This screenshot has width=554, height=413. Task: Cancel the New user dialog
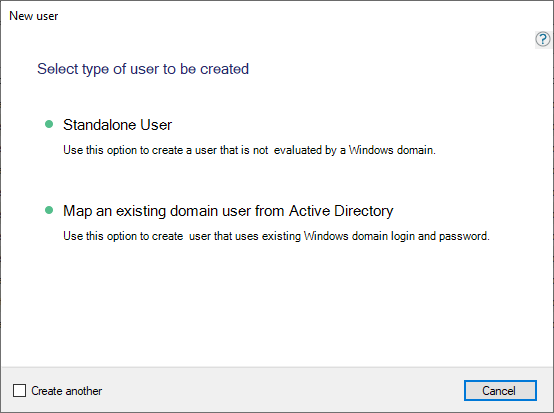pyautogui.click(x=500, y=391)
